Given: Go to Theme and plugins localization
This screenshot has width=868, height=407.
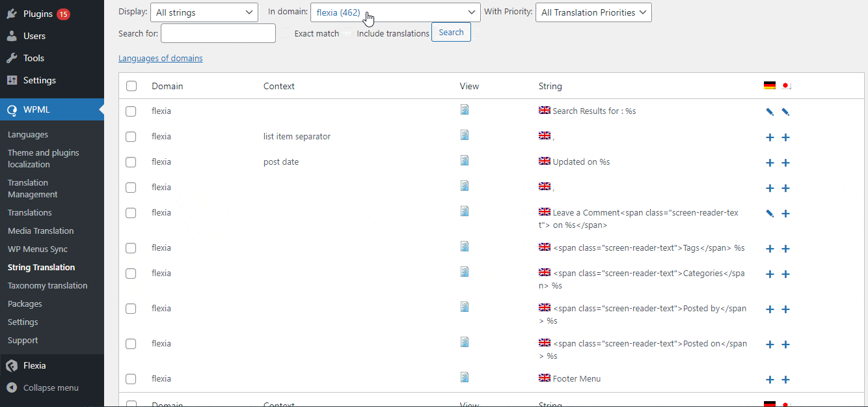Looking at the screenshot, I should pos(44,158).
